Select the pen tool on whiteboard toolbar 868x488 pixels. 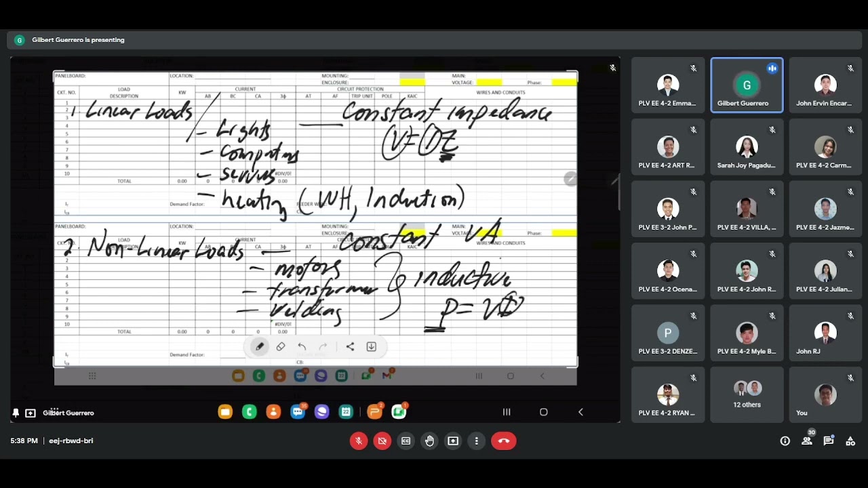click(259, 346)
